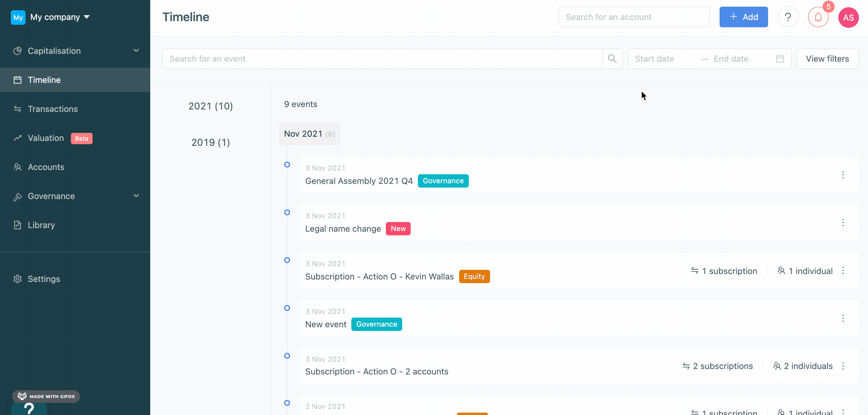The height and width of the screenshot is (415, 868).
Task: Click the Accounts people icon
Action: [18, 167]
